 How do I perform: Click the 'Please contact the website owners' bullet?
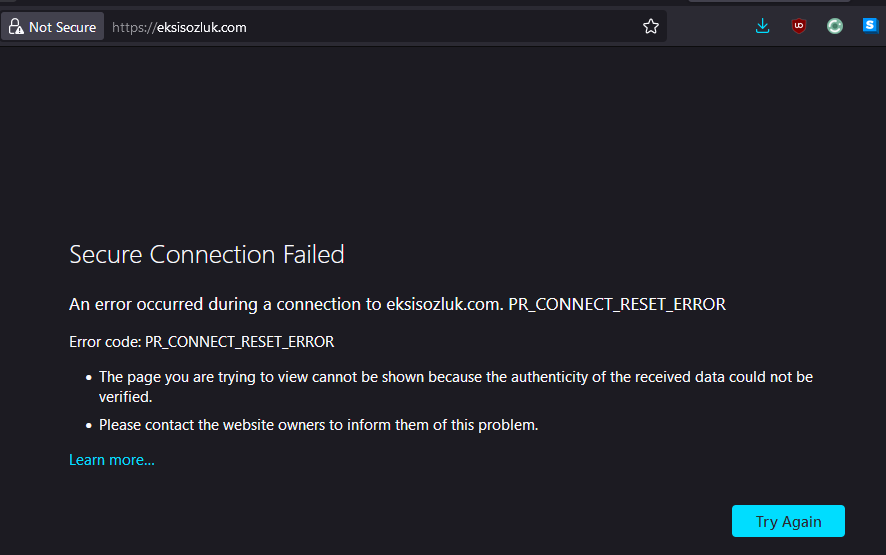(x=318, y=425)
